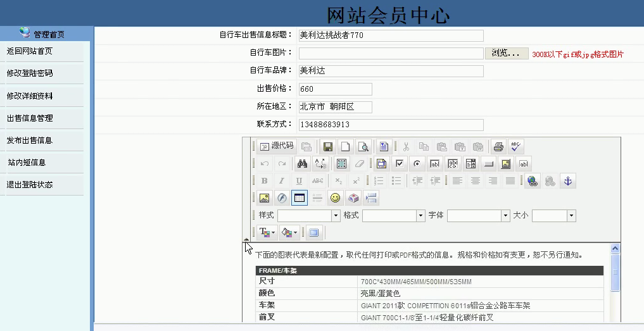Insert an image button field

click(506, 164)
